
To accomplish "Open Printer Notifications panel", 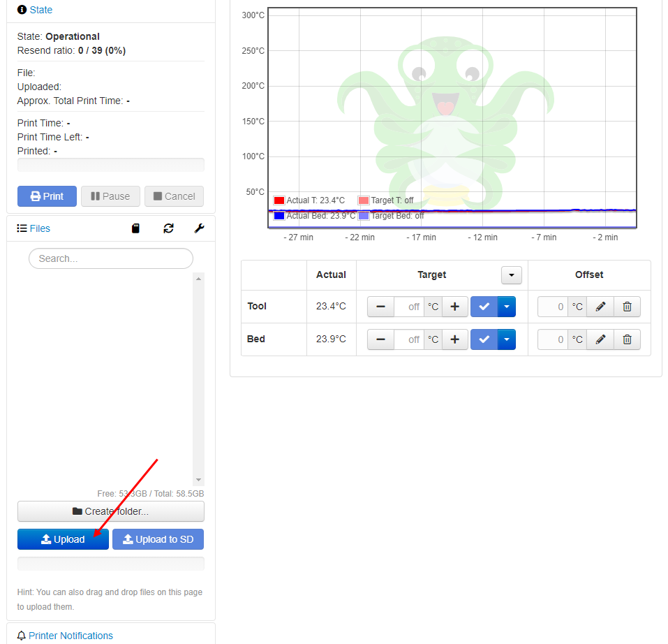I will click(x=70, y=636).
